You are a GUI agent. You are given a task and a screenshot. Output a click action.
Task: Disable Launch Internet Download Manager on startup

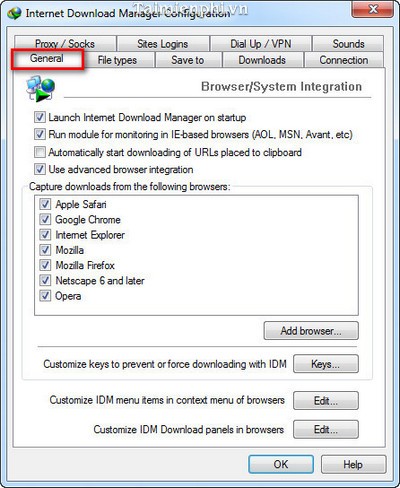[x=40, y=117]
